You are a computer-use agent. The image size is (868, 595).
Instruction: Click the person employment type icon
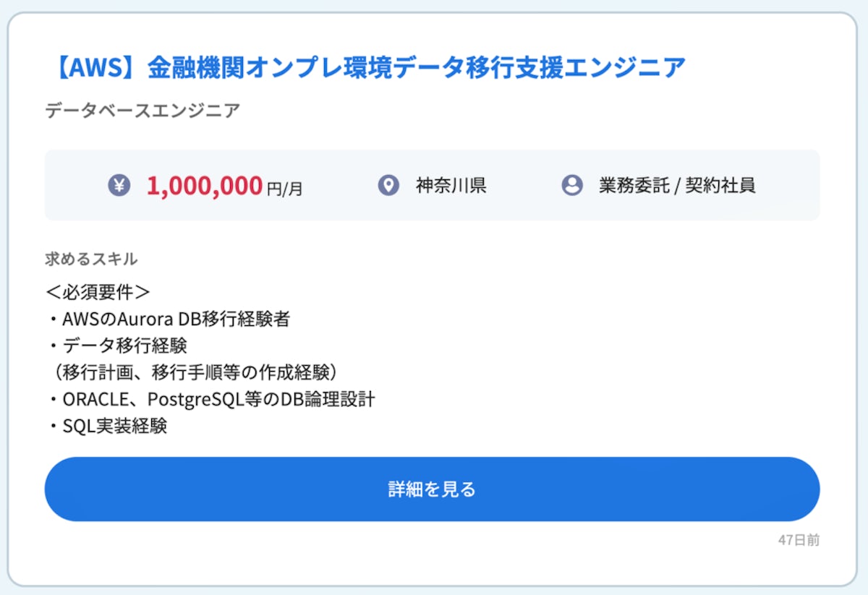coord(572,185)
